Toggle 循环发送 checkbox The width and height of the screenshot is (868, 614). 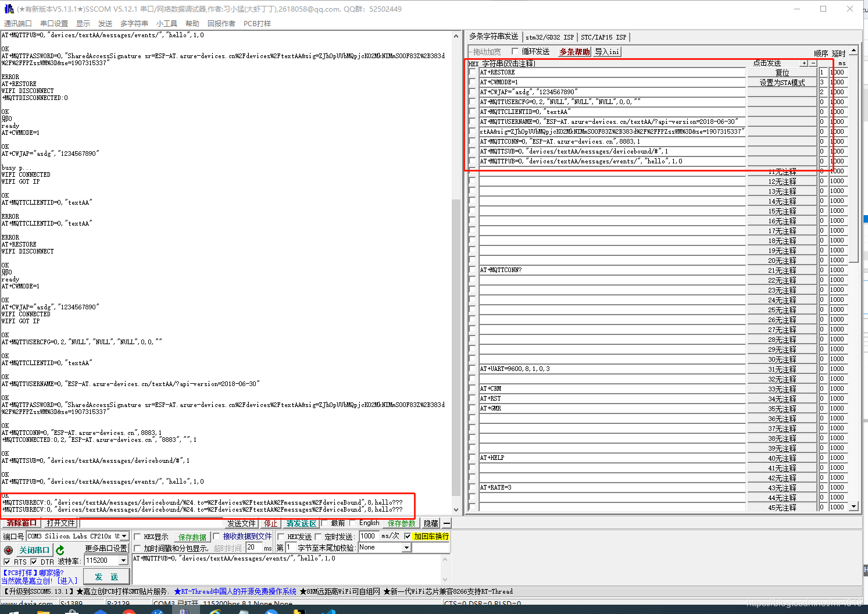[x=515, y=51]
